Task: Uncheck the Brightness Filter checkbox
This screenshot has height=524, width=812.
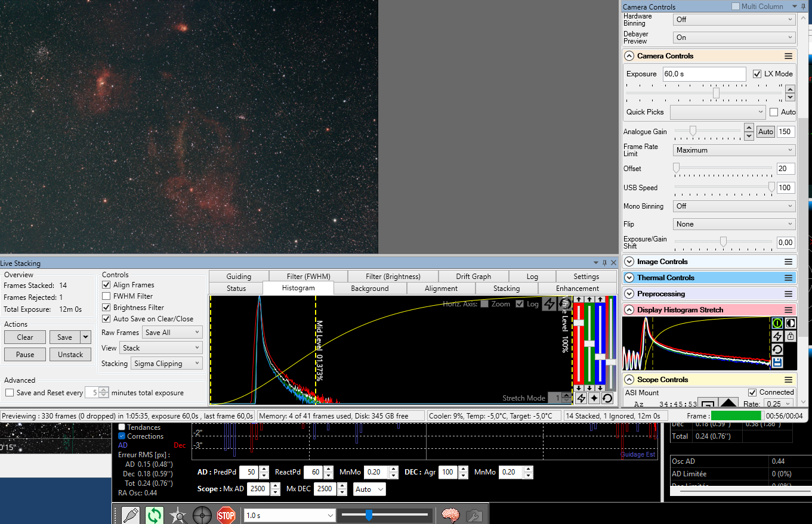Action: [x=106, y=308]
